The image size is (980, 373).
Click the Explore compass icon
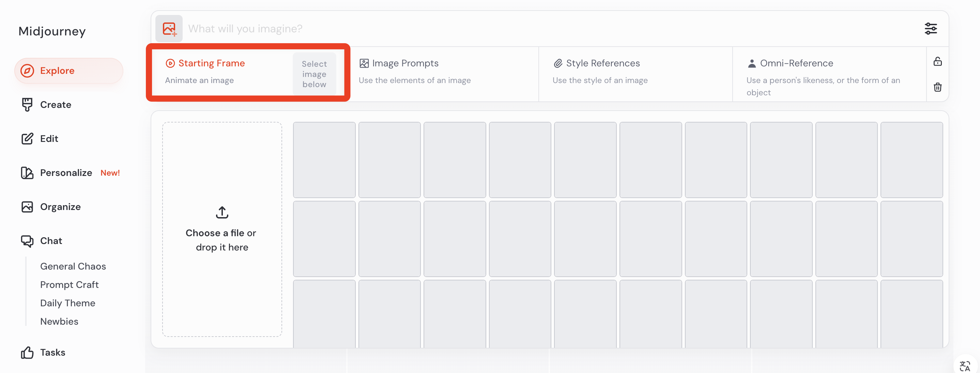pos(27,71)
